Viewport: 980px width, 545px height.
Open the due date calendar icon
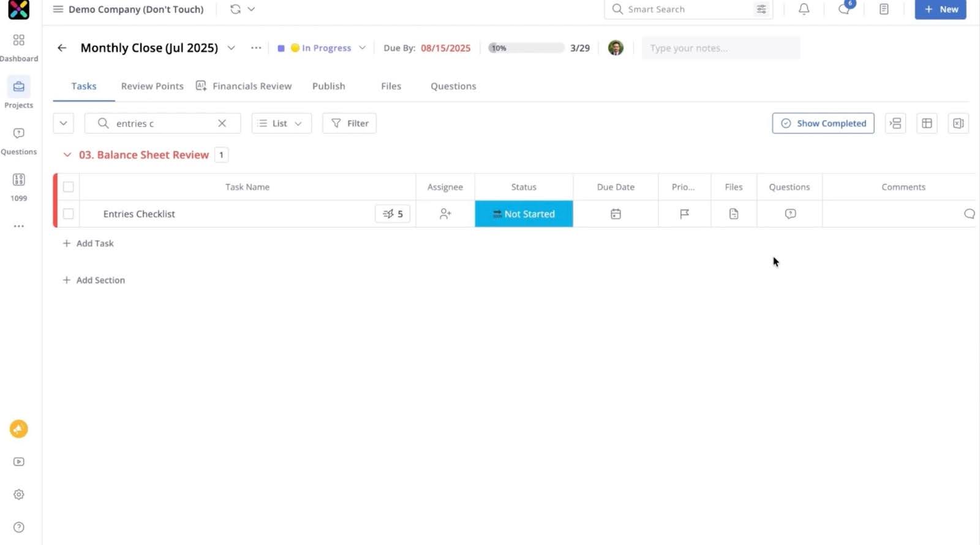click(616, 214)
